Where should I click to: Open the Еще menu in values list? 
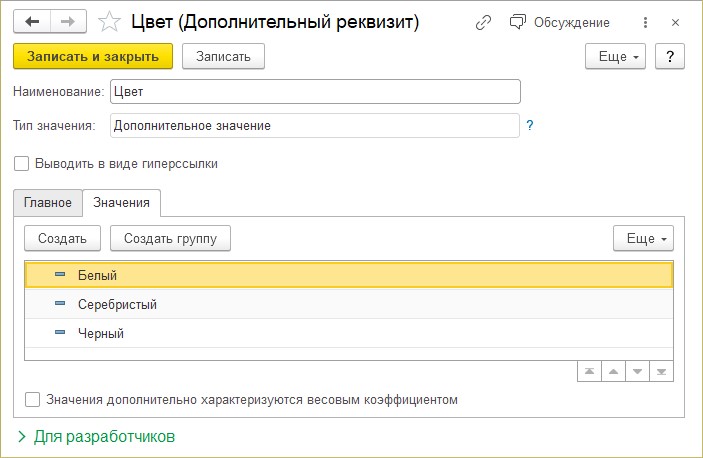[643, 238]
